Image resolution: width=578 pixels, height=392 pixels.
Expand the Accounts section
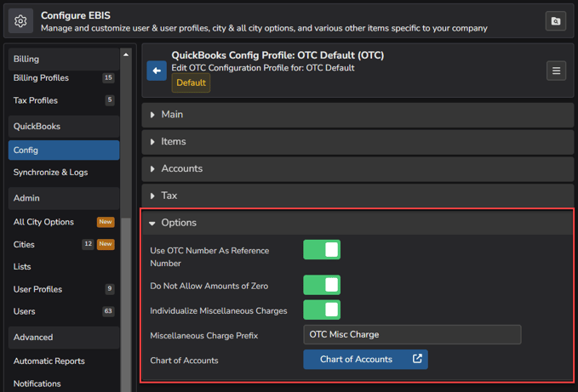[358, 169]
